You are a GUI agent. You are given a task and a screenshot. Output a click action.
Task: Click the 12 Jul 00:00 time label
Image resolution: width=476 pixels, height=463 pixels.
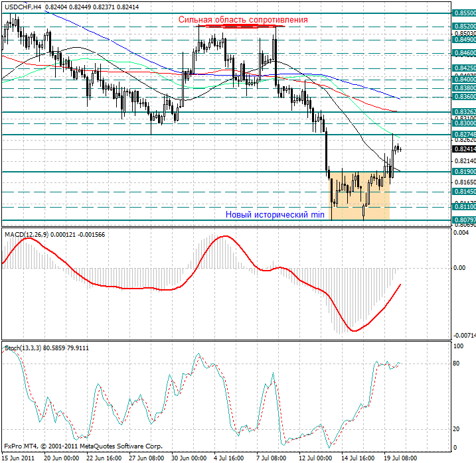(315, 458)
